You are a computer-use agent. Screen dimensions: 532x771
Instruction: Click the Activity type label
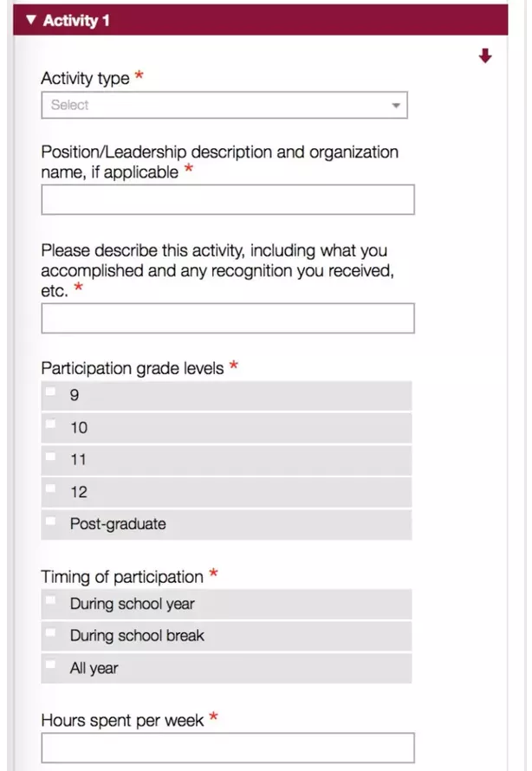[x=85, y=79]
